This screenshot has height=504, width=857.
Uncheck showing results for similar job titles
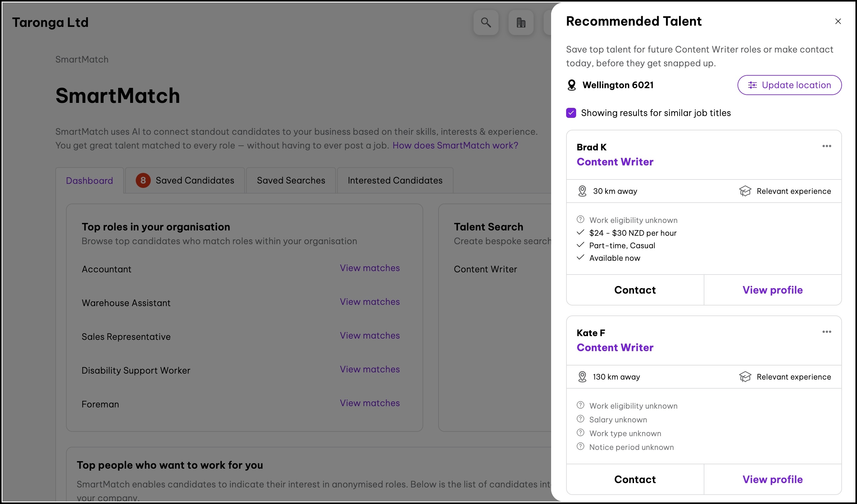pos(571,113)
